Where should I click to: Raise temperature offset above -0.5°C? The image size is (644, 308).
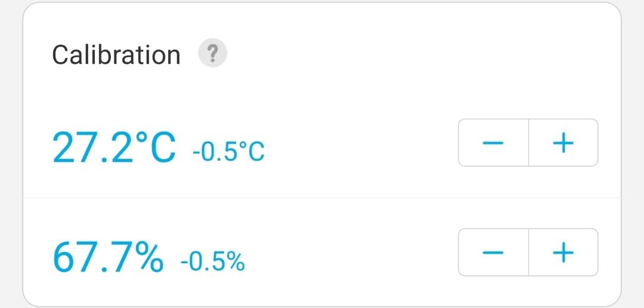[x=563, y=143]
